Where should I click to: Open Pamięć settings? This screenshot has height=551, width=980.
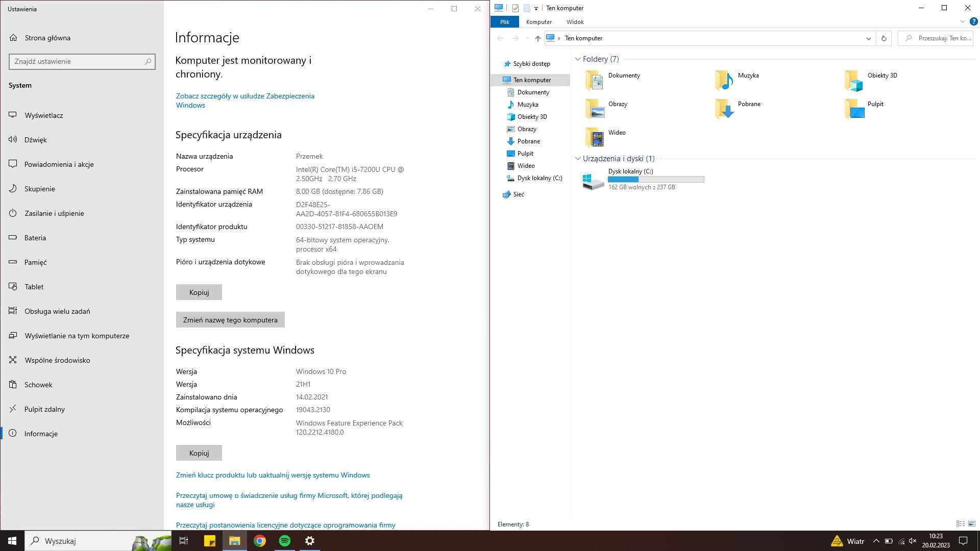coord(82,262)
